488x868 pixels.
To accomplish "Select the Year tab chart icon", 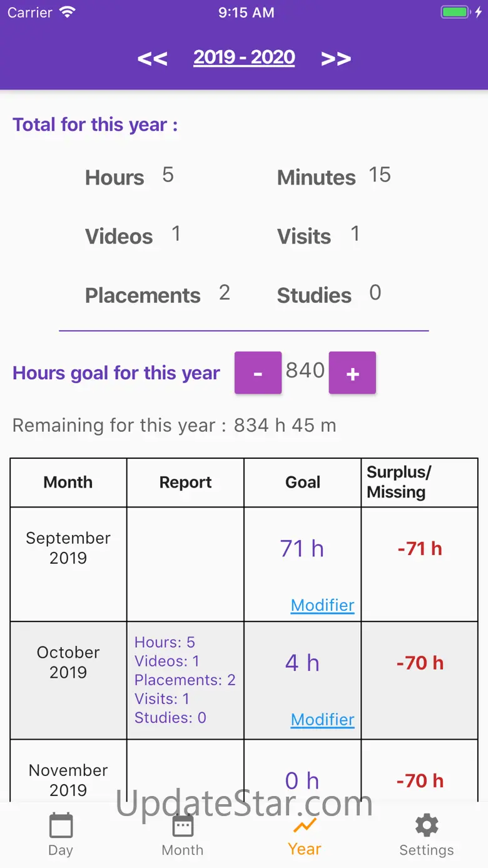I will click(305, 826).
